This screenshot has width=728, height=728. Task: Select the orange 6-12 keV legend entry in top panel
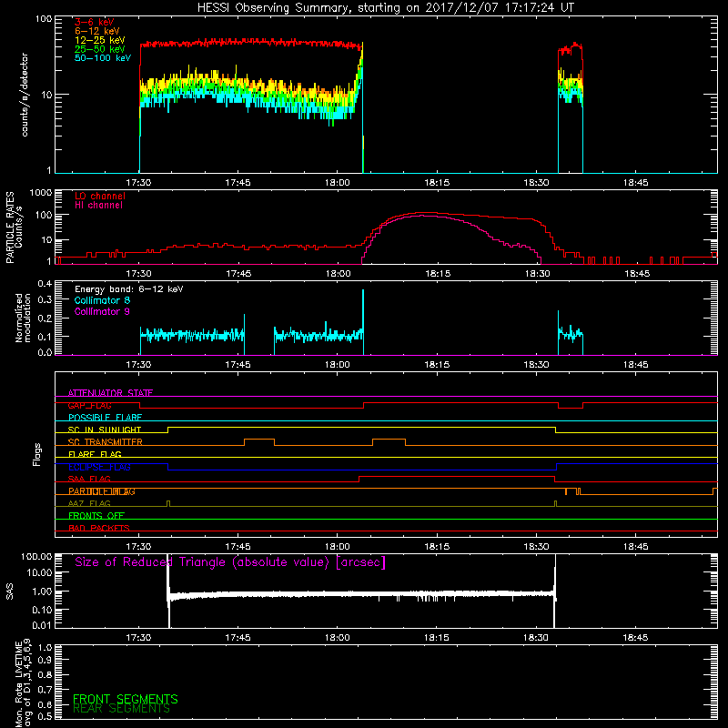(97, 31)
